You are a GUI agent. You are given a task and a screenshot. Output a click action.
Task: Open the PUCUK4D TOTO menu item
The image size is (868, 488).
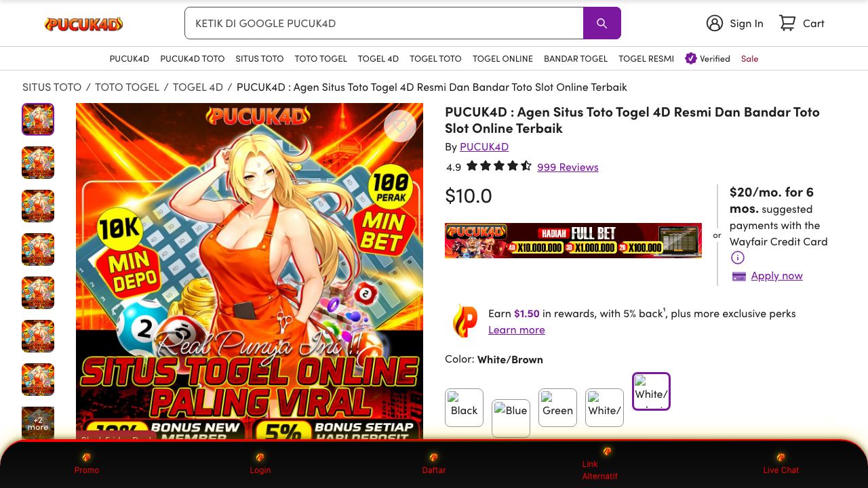pyautogui.click(x=192, y=58)
